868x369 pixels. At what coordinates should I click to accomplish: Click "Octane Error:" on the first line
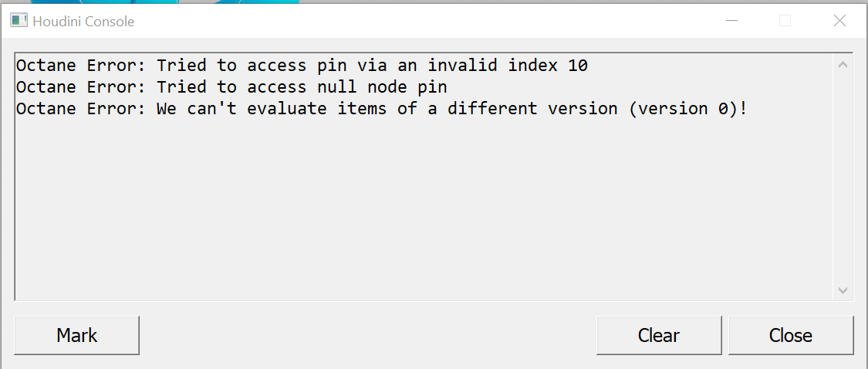tap(81, 66)
